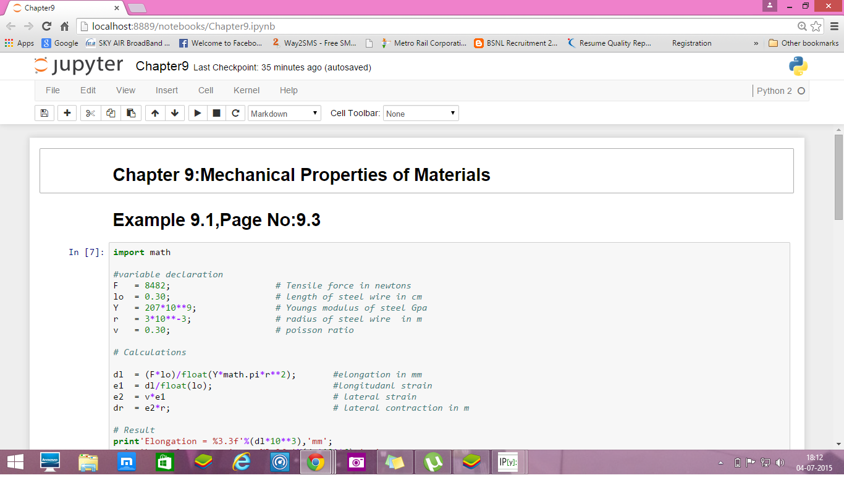Screen dimensions: 844x504
Task: Restart the kernel icon
Action: (235, 114)
